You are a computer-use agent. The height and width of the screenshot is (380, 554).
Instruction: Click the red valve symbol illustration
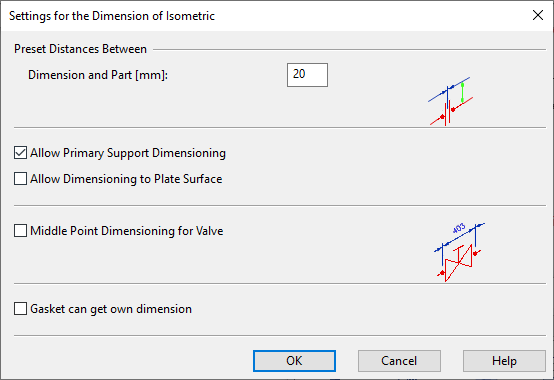(458, 262)
